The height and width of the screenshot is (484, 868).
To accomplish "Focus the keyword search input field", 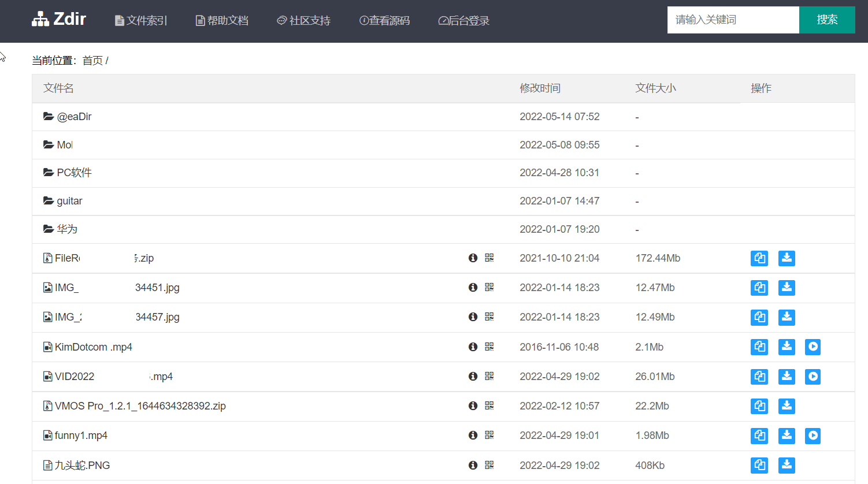I will click(x=733, y=20).
